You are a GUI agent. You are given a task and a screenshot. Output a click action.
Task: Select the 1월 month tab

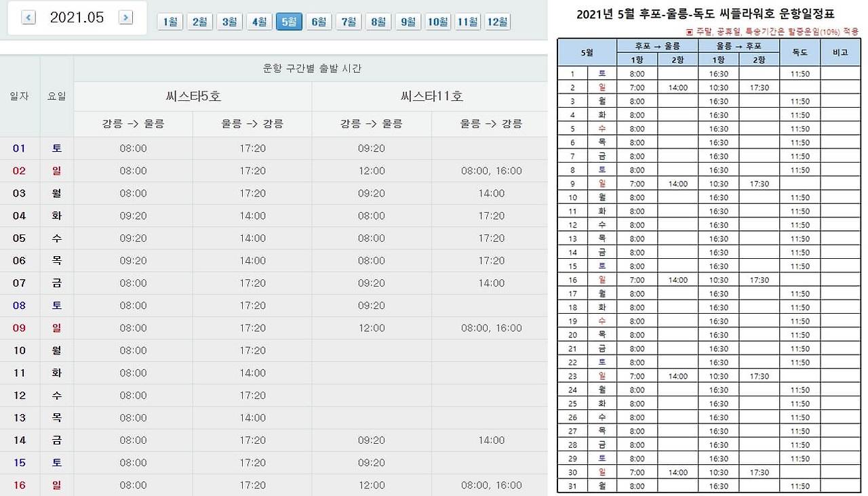(170, 22)
